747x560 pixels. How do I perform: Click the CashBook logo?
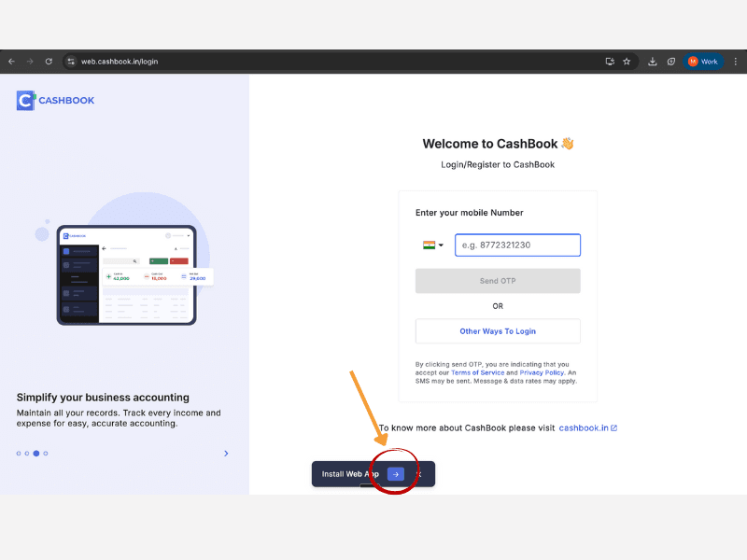pyautogui.click(x=55, y=101)
